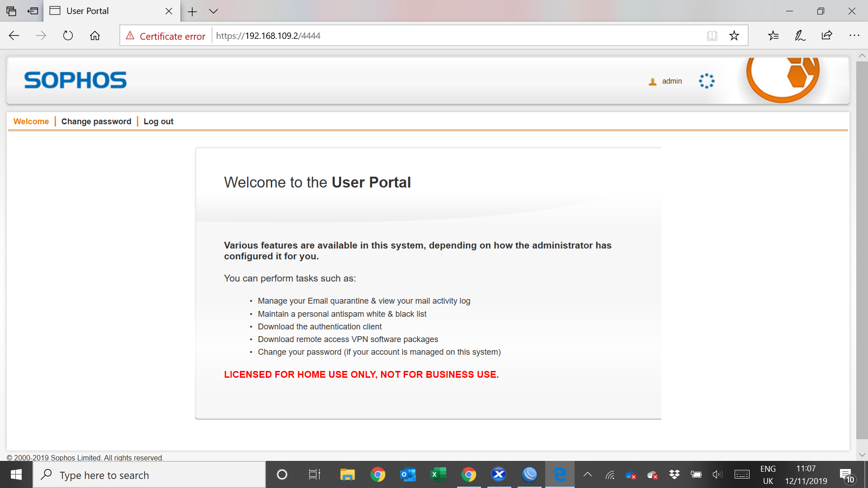Open the favorites hub

coord(774,36)
